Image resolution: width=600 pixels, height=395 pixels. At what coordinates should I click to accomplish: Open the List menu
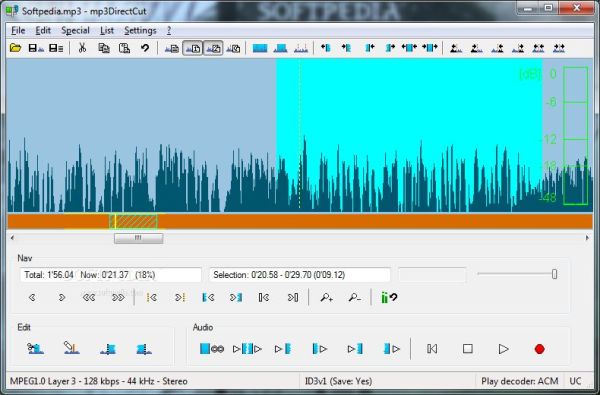tap(107, 31)
